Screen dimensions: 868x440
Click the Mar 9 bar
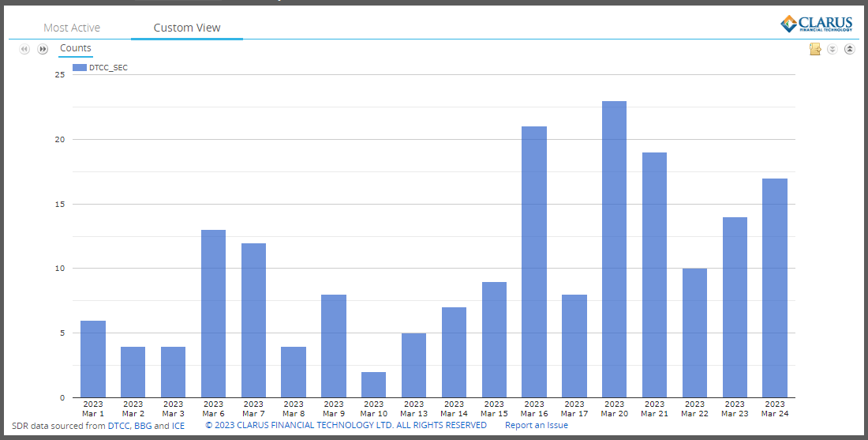[x=334, y=346]
